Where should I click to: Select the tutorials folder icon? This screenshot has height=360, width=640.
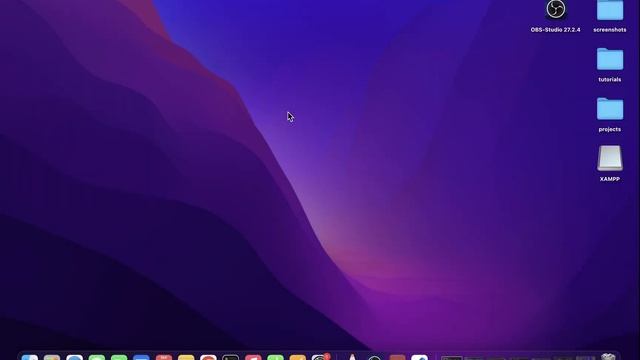tap(610, 59)
